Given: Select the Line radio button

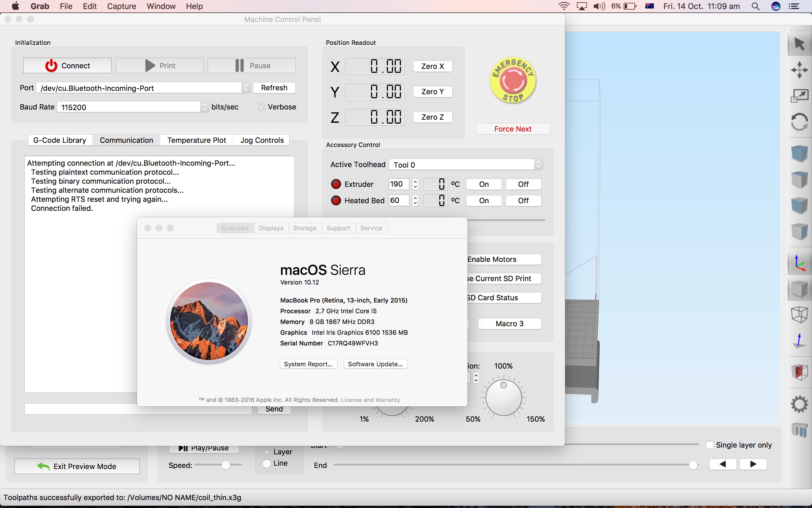Looking at the screenshot, I should point(267,463).
